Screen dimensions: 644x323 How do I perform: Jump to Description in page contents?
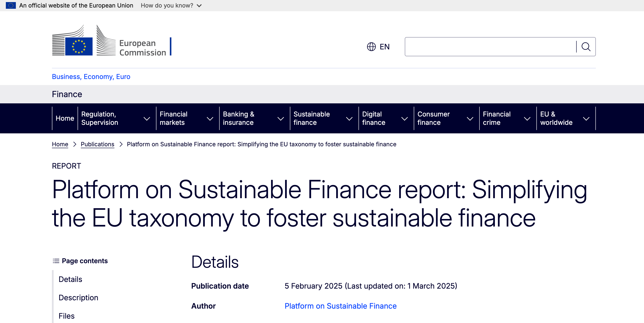pos(78,298)
